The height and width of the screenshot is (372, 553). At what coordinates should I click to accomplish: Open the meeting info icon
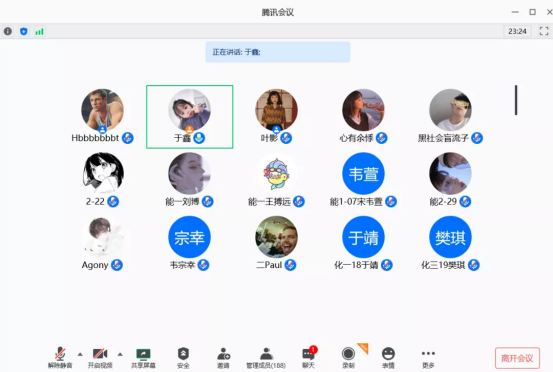8,31
